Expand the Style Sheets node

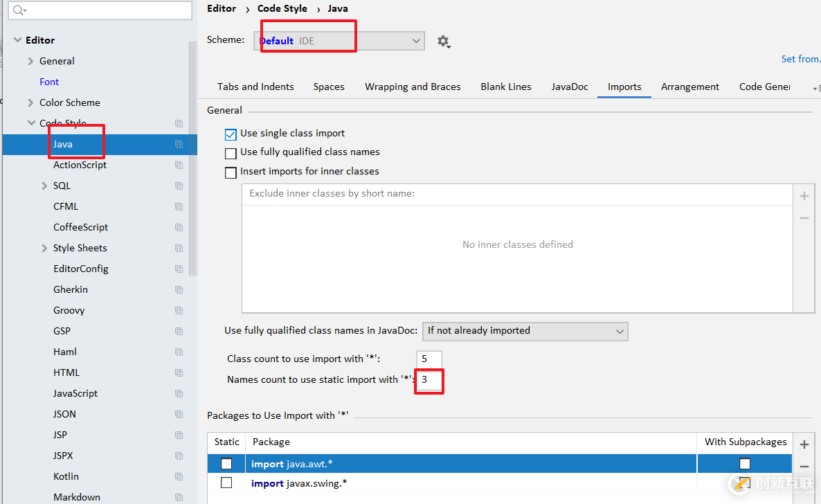[x=44, y=249]
